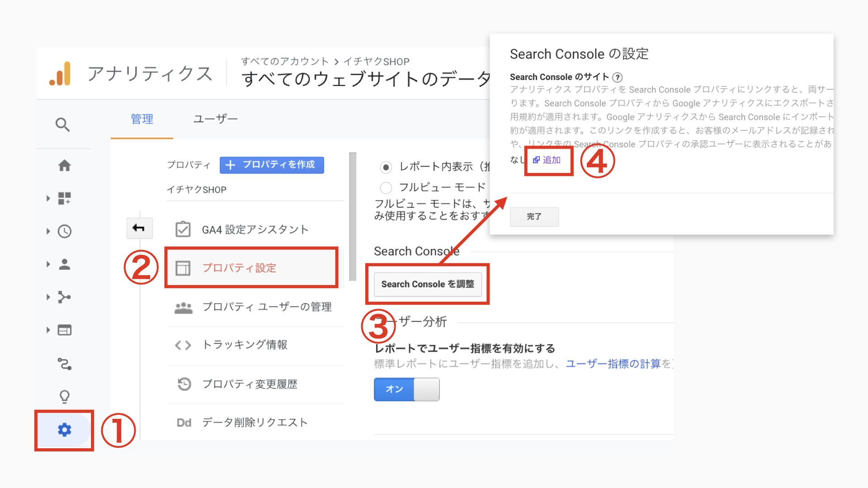Go to Home icon in sidebar

[x=65, y=165]
